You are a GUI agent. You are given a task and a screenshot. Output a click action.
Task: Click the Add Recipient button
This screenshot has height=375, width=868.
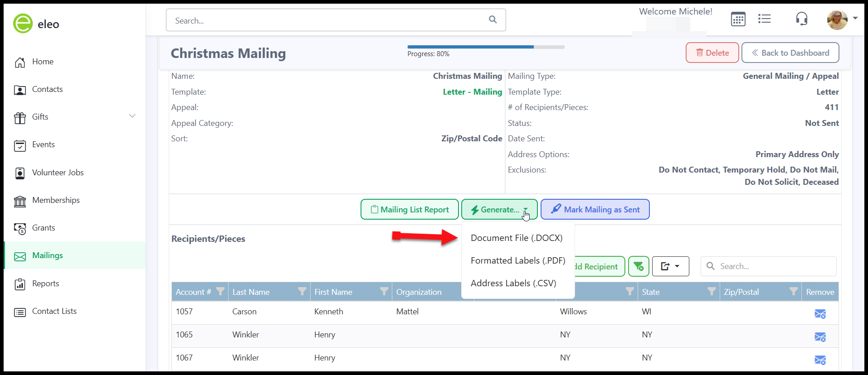click(600, 266)
